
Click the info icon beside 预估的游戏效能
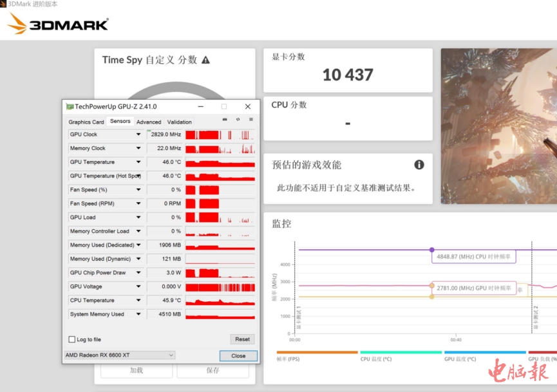point(419,165)
